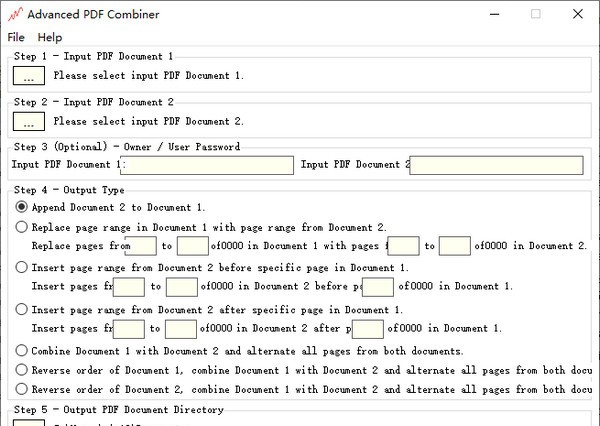Image resolution: width=600 pixels, height=426 pixels.
Task: Select Reverse order of Document 1 option
Action: (x=22, y=369)
